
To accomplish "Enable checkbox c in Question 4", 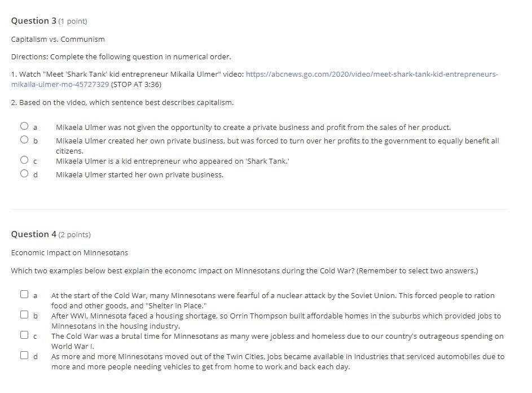I will click(x=25, y=335).
